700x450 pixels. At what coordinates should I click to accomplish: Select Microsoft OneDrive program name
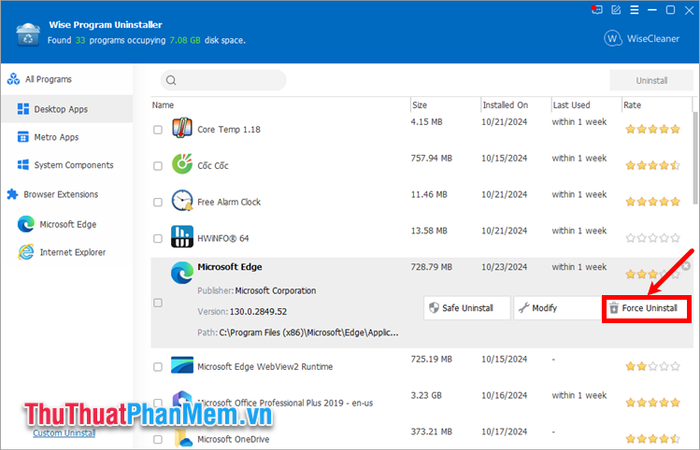(233, 439)
